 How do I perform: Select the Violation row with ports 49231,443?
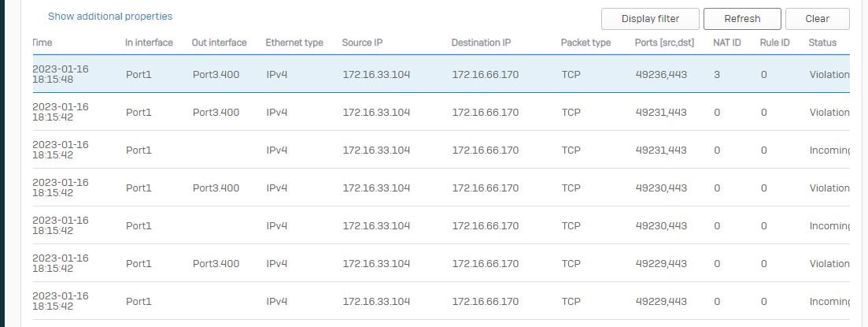[441, 112]
